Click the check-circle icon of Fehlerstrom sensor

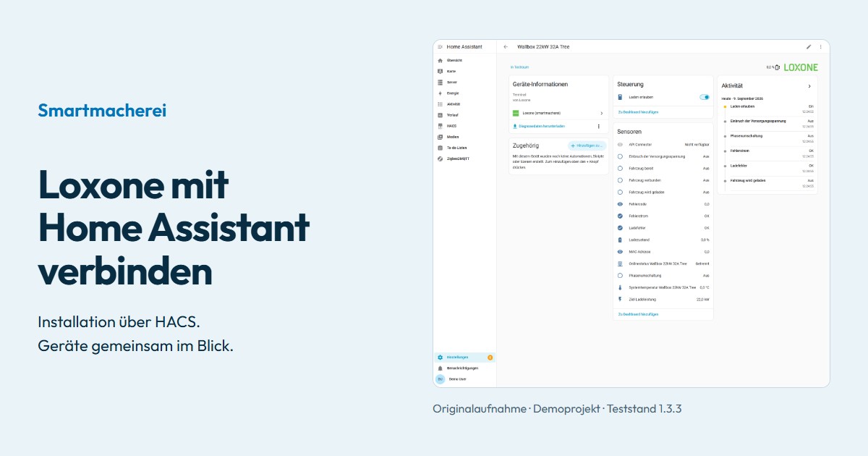tap(620, 216)
